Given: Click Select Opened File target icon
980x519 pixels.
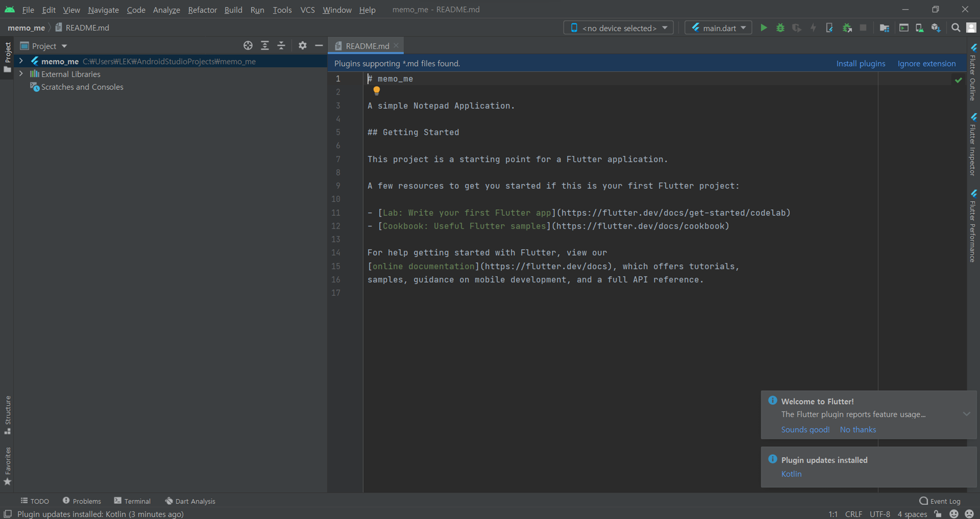Looking at the screenshot, I should [248, 45].
